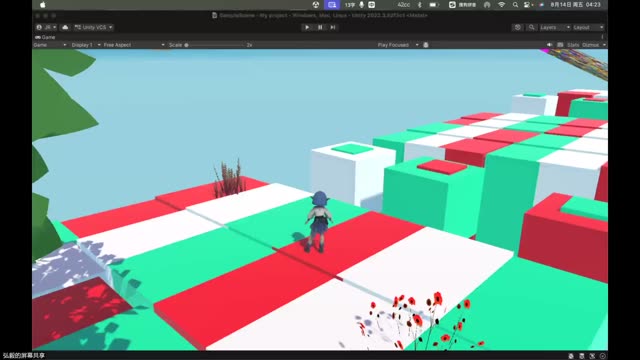Viewport: 640px width, 360px height.
Task: Open the Undo History icon
Action: coord(518,27)
